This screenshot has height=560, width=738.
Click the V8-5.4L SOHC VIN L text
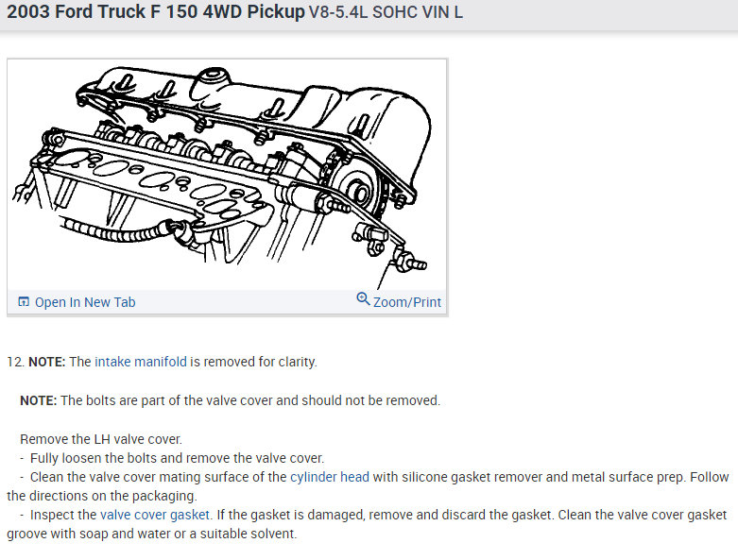(386, 12)
